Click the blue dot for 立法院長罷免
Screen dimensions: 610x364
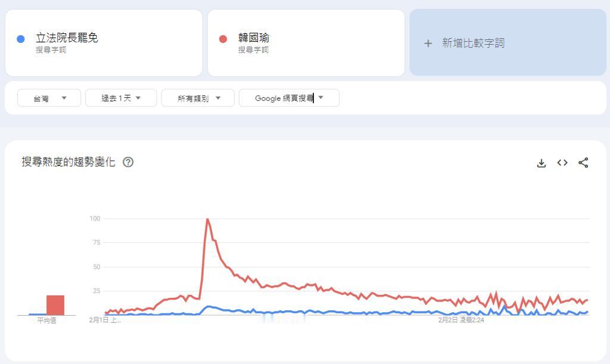tap(21, 39)
